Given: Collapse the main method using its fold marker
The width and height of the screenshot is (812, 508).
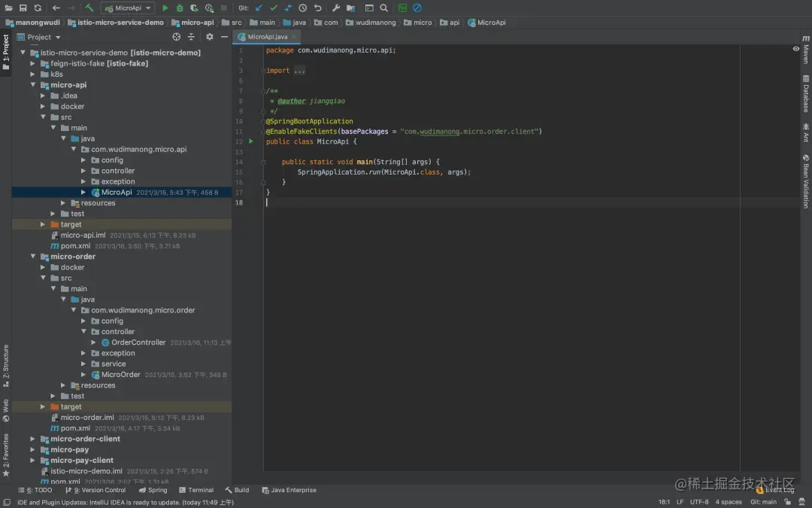Looking at the screenshot, I should 263,162.
